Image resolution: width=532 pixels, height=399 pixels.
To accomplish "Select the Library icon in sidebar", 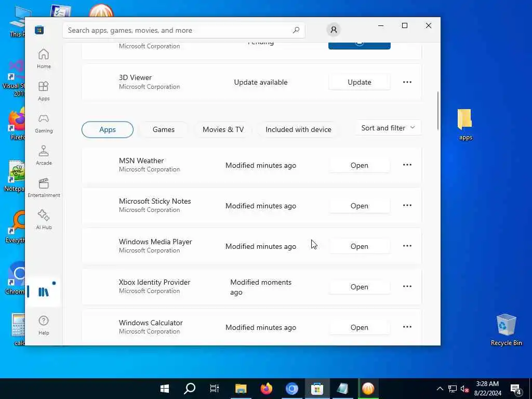I will [44, 291].
